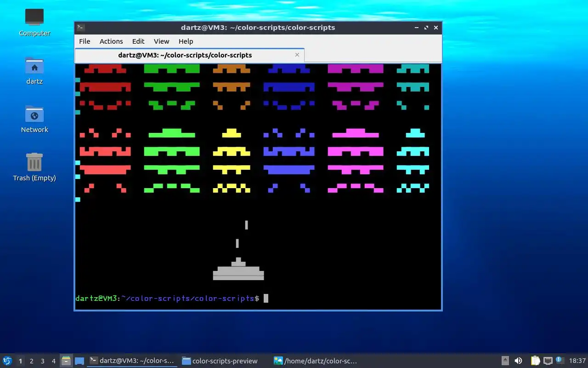Click the show desktop panel icon

[79, 361]
